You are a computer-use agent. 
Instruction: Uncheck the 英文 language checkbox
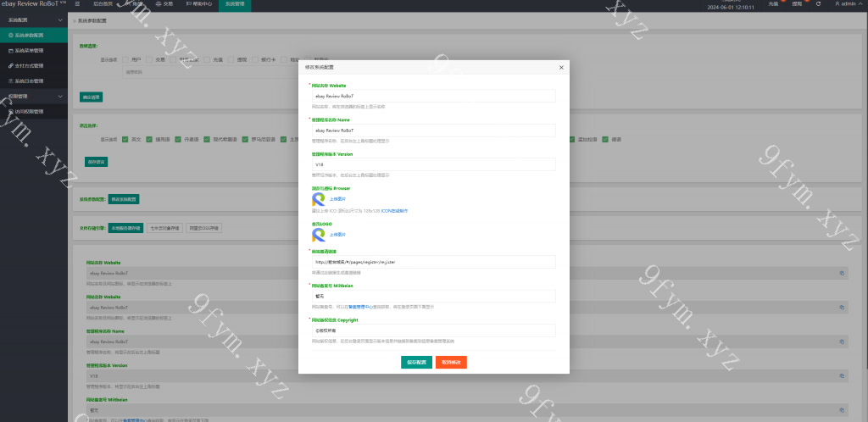tap(125, 139)
